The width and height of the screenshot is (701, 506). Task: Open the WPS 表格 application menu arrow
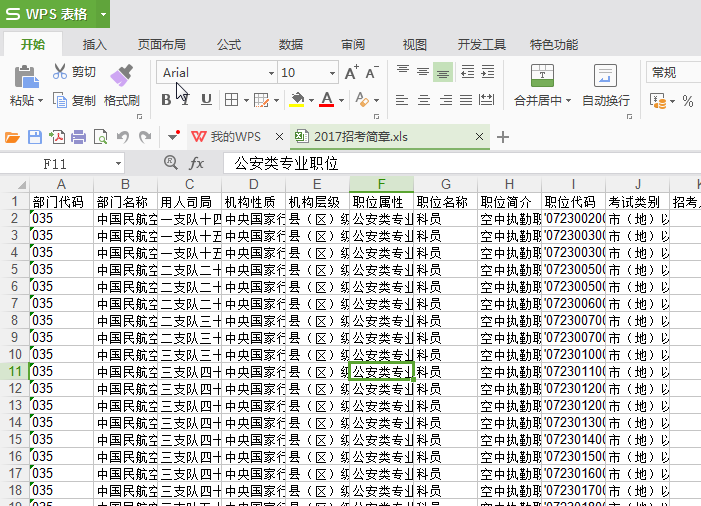(103, 14)
